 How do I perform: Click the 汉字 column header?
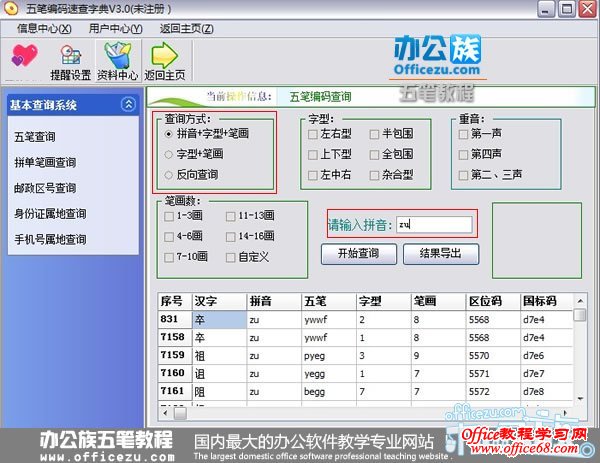[219, 302]
